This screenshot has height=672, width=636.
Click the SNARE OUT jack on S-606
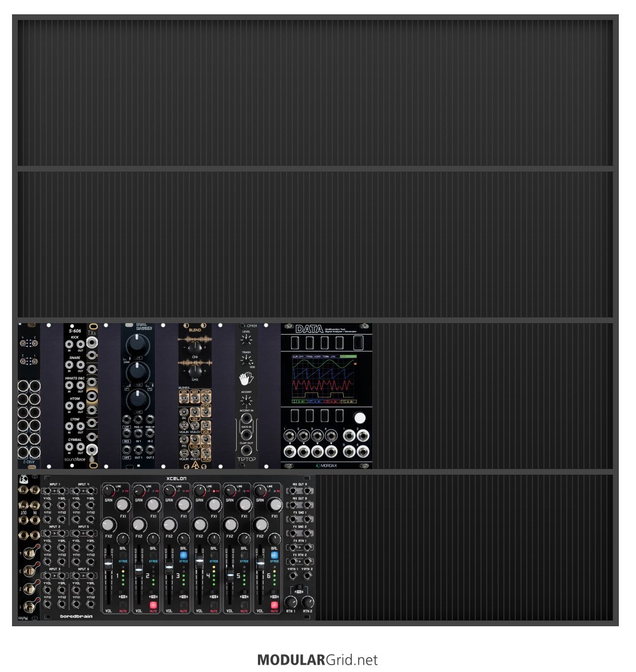(x=80, y=364)
